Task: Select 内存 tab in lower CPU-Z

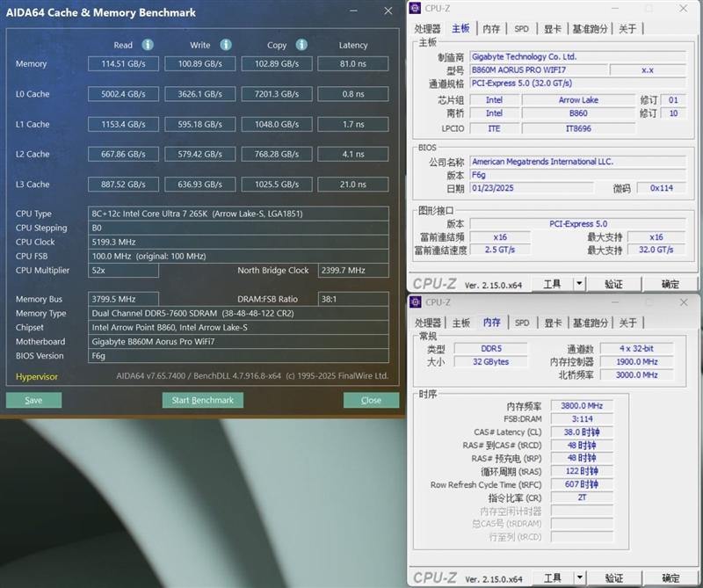Action: pyautogui.click(x=492, y=322)
